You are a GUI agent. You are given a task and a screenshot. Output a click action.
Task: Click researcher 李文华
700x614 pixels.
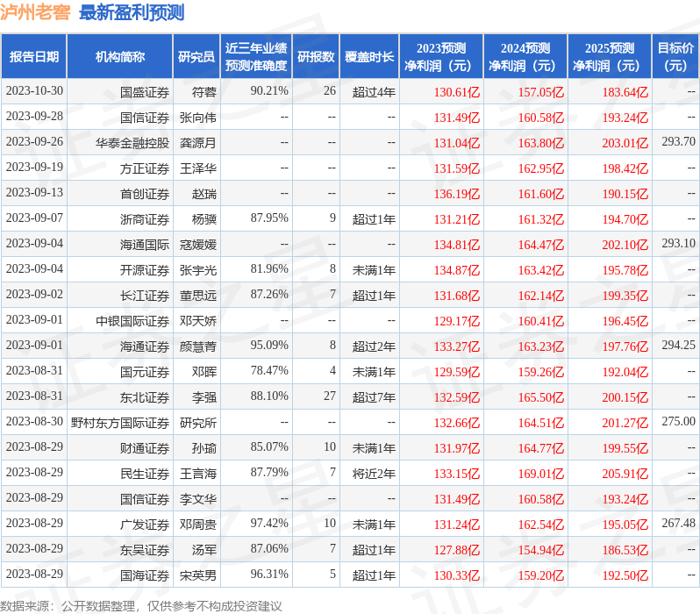[198, 500]
